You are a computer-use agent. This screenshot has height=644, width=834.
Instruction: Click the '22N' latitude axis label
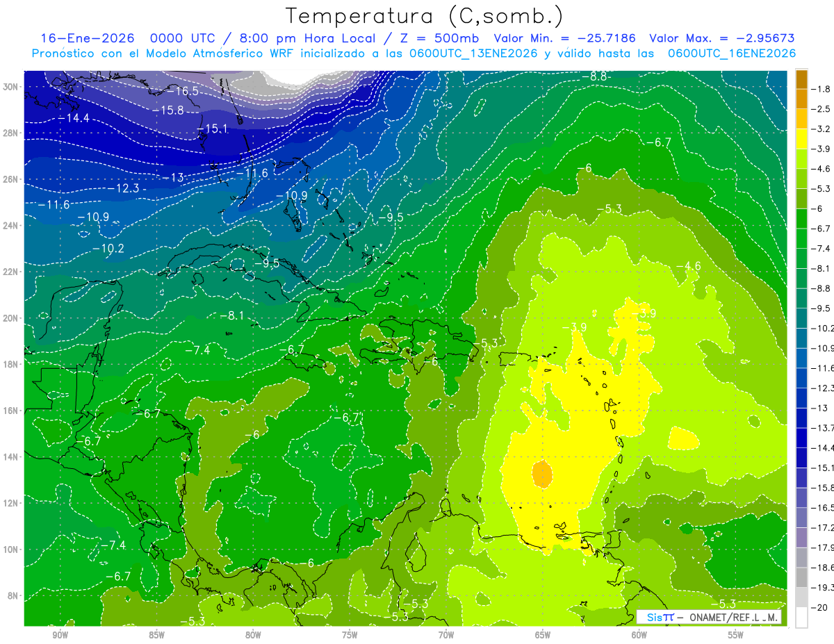click(10, 272)
